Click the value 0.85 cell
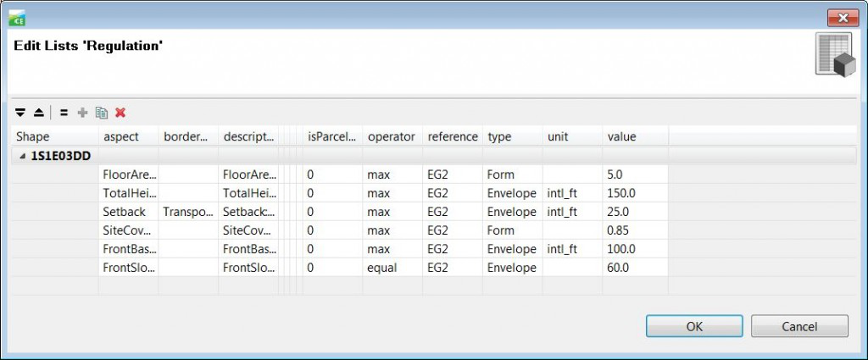Screen dimensions: 868x360 (635, 230)
